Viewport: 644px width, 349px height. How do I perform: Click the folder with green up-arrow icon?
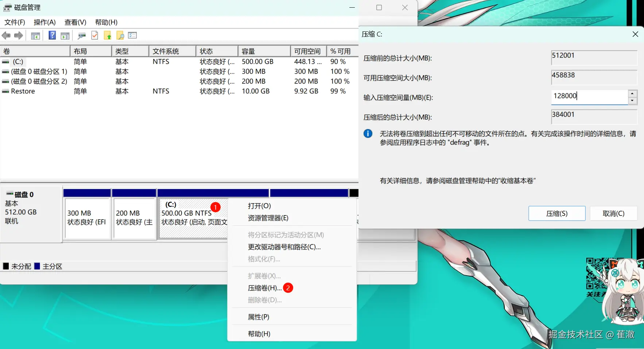[107, 35]
